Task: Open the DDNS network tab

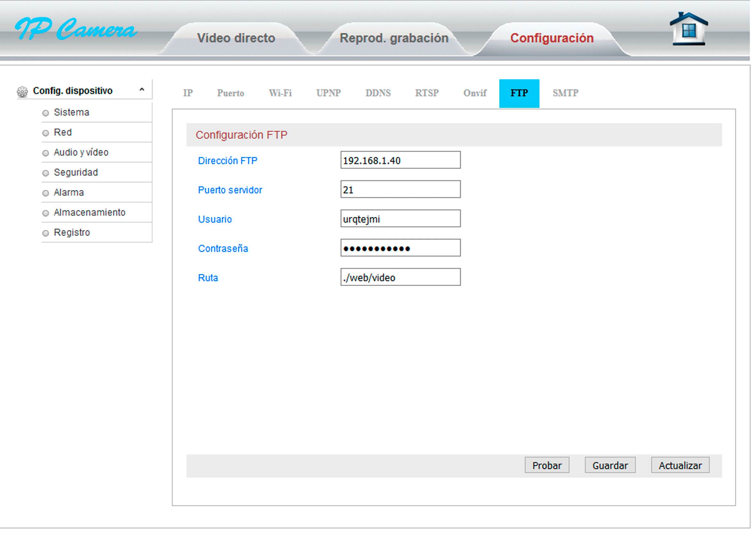Action: (378, 93)
